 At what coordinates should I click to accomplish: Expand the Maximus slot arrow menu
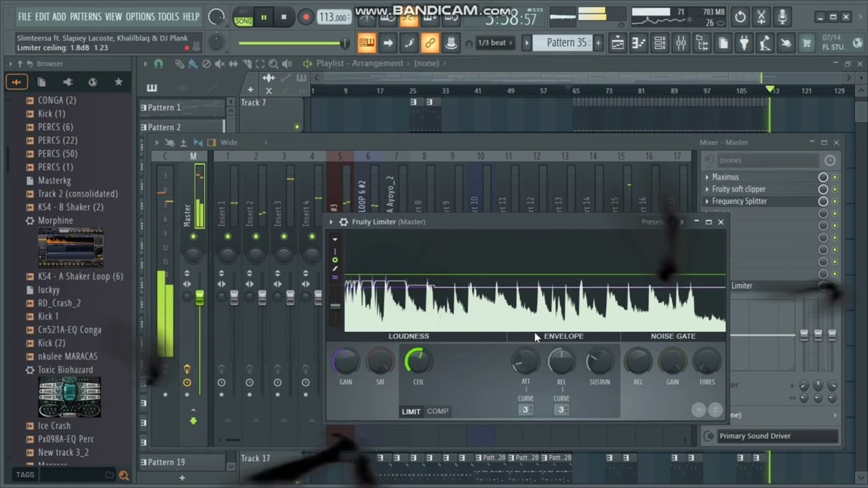tap(707, 177)
